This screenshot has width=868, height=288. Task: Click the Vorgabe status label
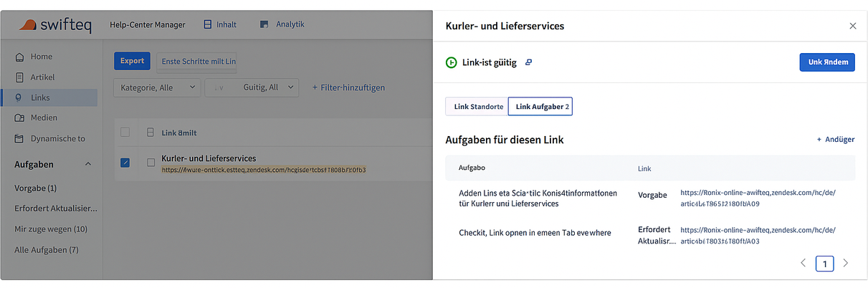[x=652, y=194]
